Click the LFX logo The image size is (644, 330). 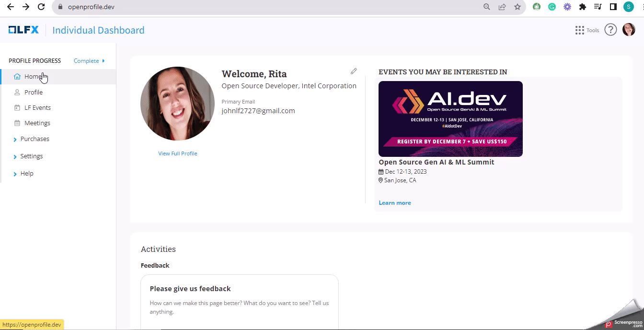[23, 30]
